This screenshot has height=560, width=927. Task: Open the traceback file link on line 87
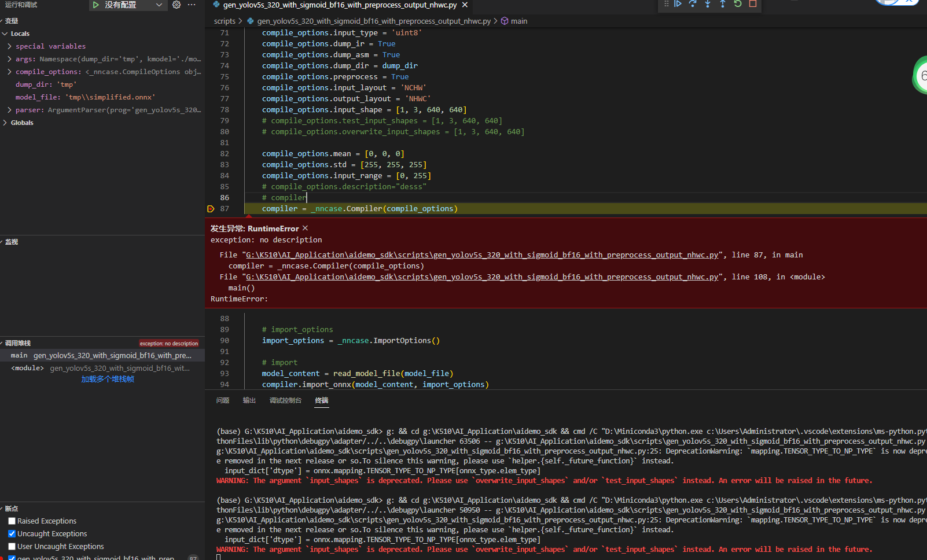pos(481,255)
